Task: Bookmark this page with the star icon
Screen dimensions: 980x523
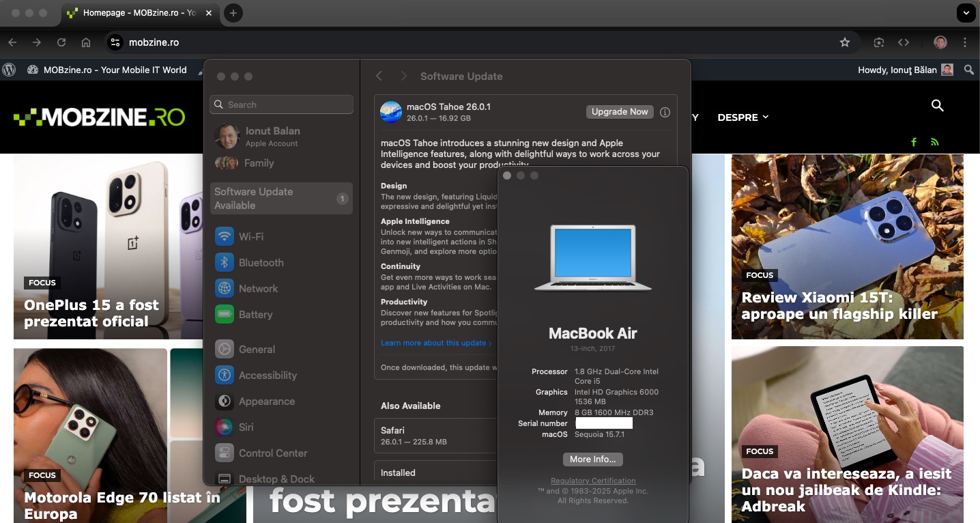Action: pyautogui.click(x=844, y=42)
